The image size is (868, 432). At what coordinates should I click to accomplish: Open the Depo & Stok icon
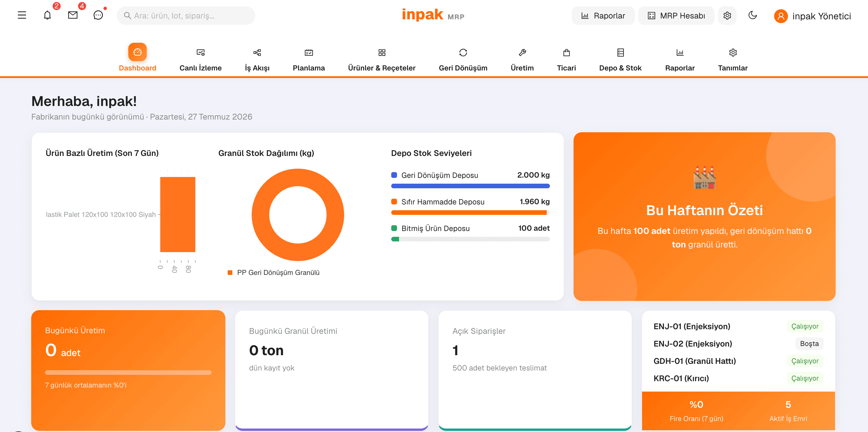click(x=620, y=53)
